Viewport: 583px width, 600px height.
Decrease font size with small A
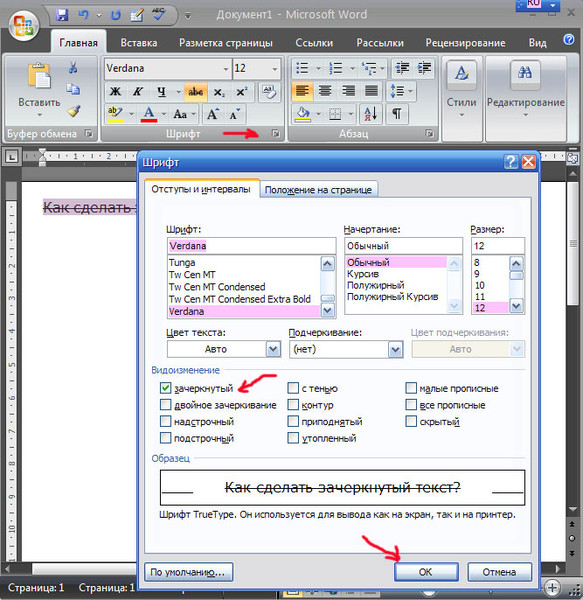tap(235, 114)
